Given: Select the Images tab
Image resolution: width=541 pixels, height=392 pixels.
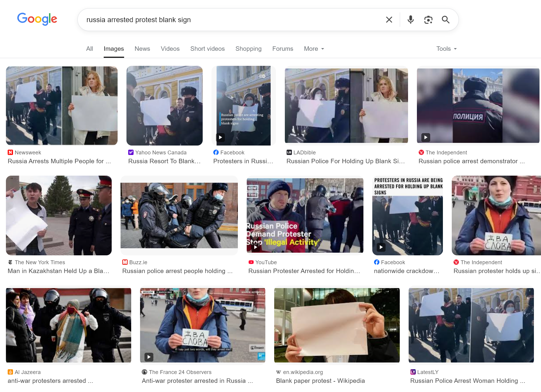Looking at the screenshot, I should 114,49.
